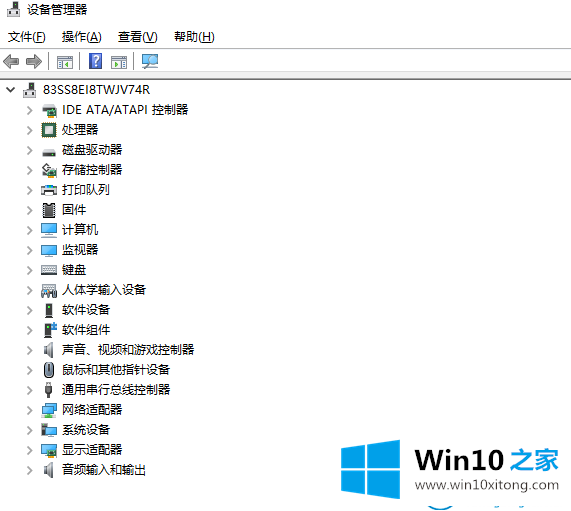This screenshot has height=511, width=571.
Task: Open the 操作(A) menu
Action: click(x=82, y=37)
